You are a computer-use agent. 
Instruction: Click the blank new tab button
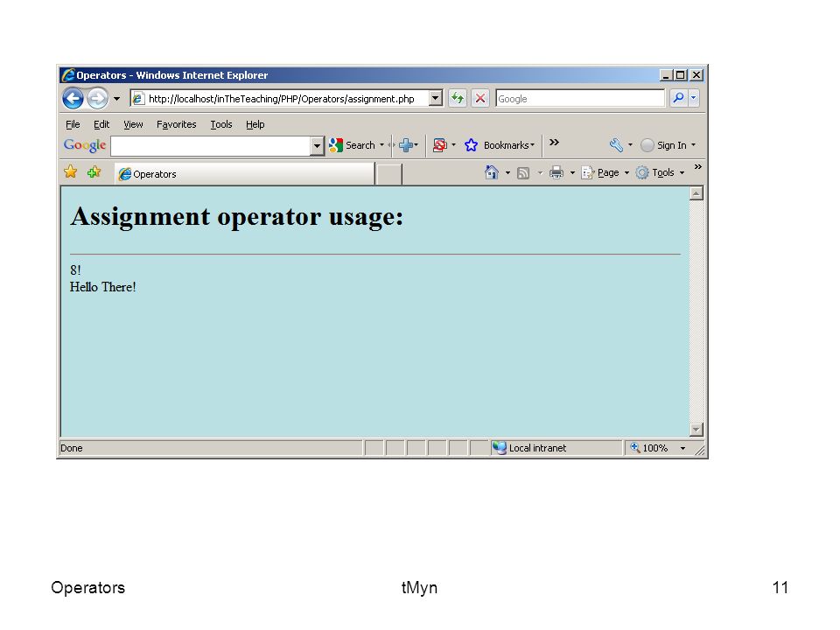[x=388, y=175]
